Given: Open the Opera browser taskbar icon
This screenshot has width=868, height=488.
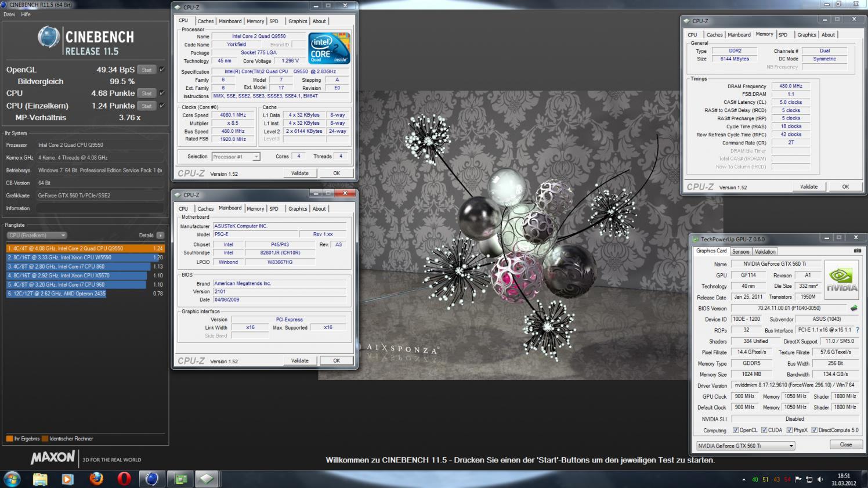Looking at the screenshot, I should click(124, 479).
